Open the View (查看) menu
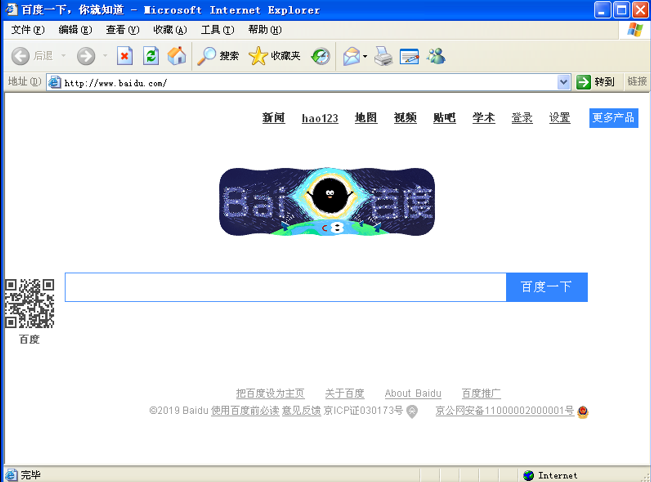 click(122, 30)
